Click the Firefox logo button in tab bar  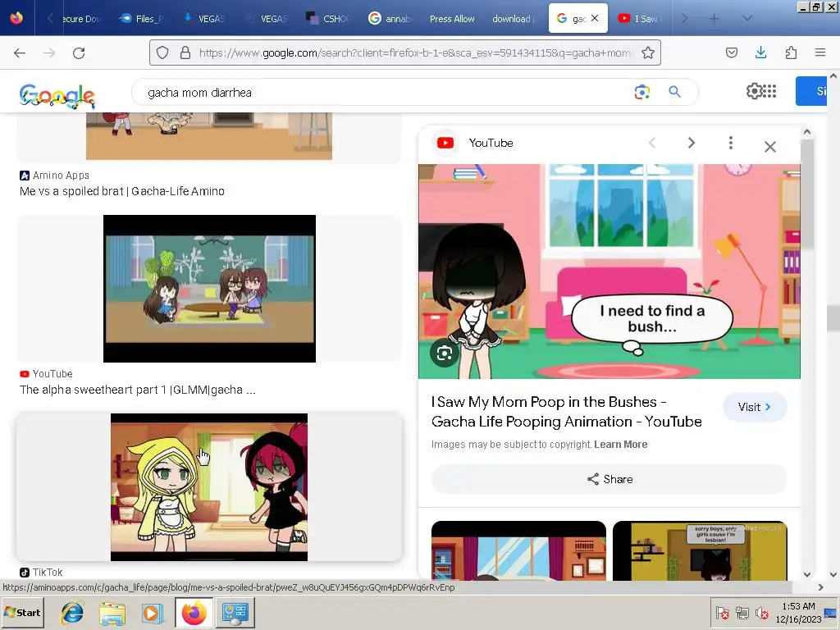pos(16,18)
